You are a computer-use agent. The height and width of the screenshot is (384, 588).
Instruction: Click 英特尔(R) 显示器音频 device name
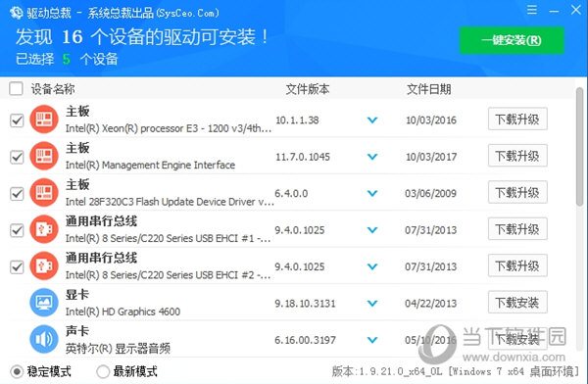118,349
